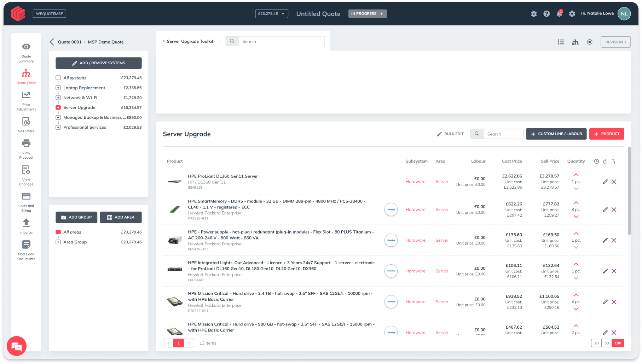The height and width of the screenshot is (364, 642).
Task: Click the bug report icon
Action: (x=534, y=14)
